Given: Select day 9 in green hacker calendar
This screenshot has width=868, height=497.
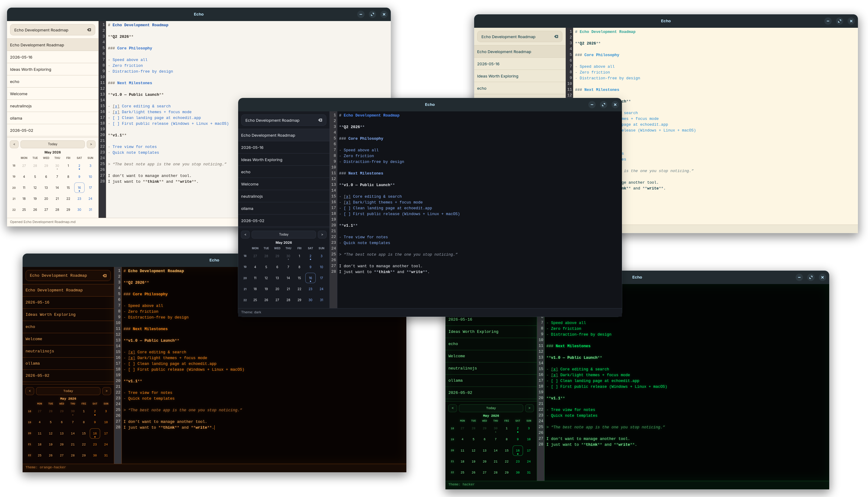Looking at the screenshot, I should tap(518, 439).
